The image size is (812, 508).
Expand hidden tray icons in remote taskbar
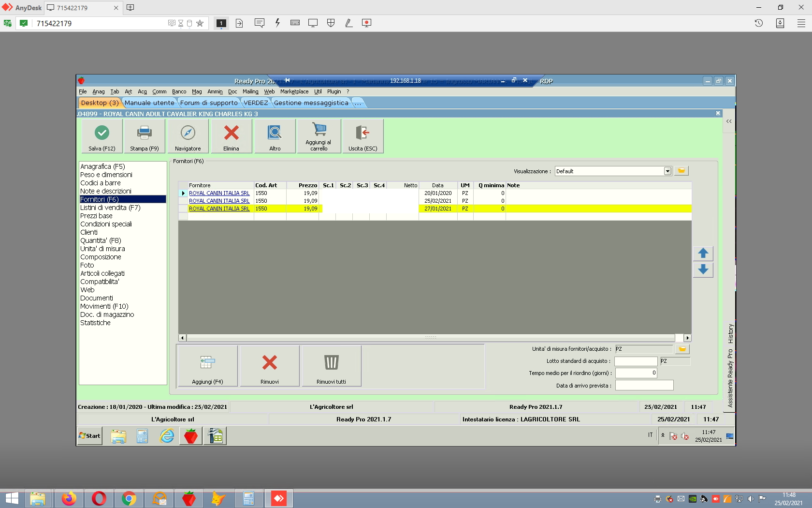pos(663,435)
